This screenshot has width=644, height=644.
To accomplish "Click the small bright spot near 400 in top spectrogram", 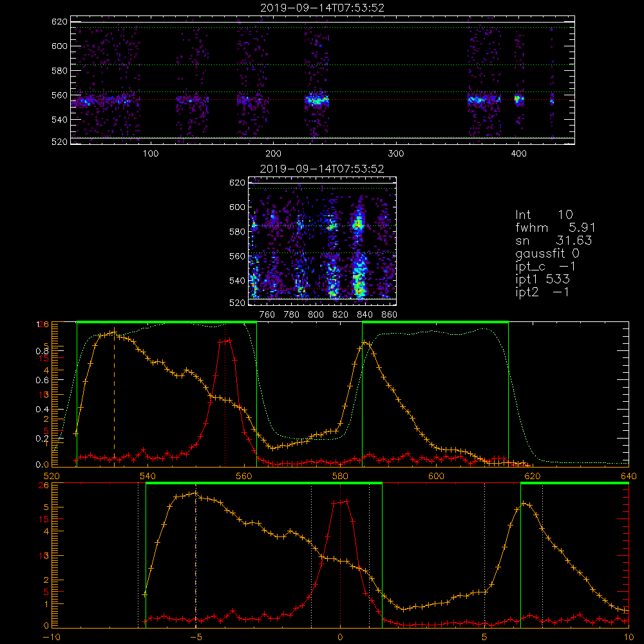I will pos(519,99).
